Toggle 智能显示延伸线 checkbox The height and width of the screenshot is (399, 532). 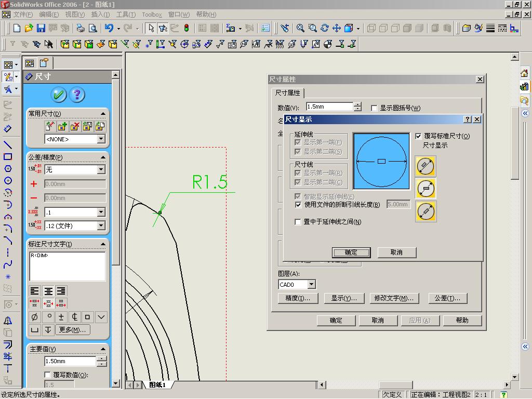click(x=298, y=196)
